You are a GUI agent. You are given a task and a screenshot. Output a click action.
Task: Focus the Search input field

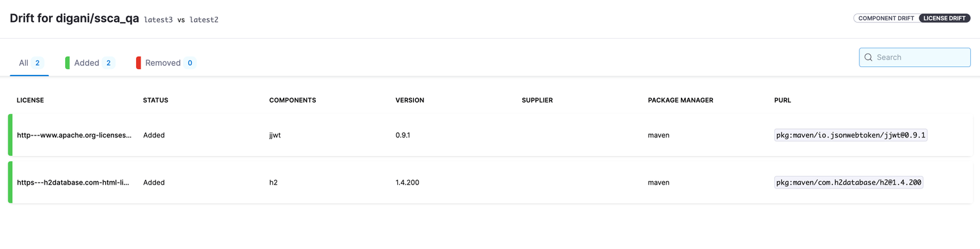[x=915, y=57]
